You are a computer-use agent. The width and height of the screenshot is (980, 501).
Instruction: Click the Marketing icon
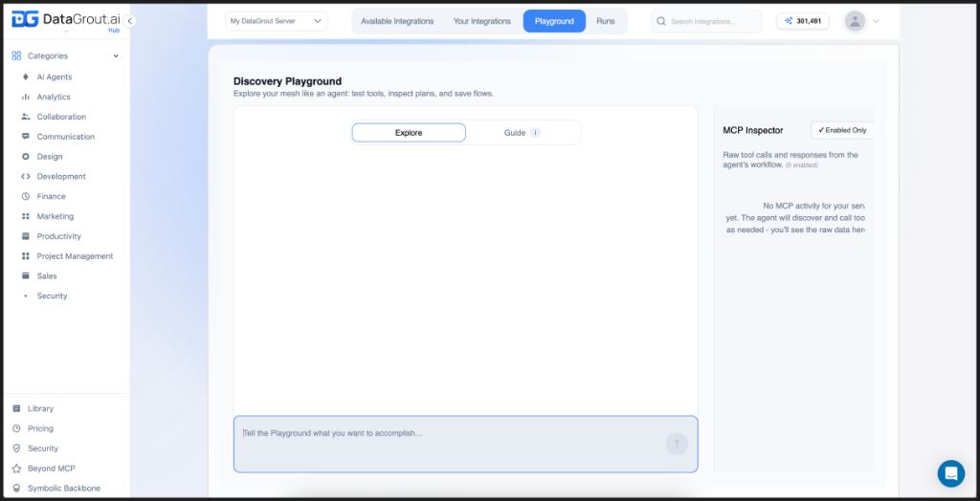pos(26,216)
